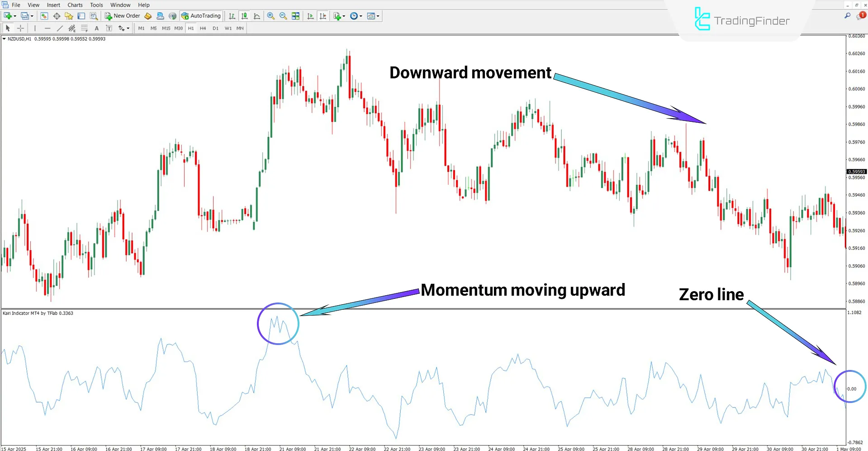Open the Charts menu

75,5
